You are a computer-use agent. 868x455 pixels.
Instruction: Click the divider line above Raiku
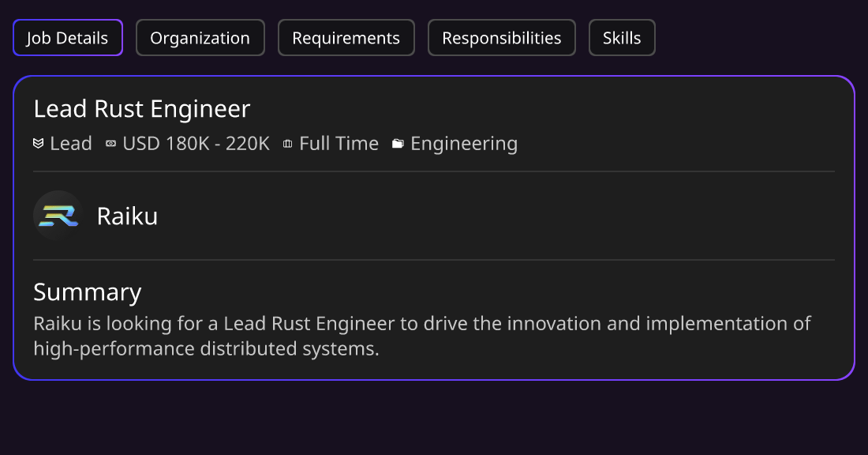(x=434, y=171)
